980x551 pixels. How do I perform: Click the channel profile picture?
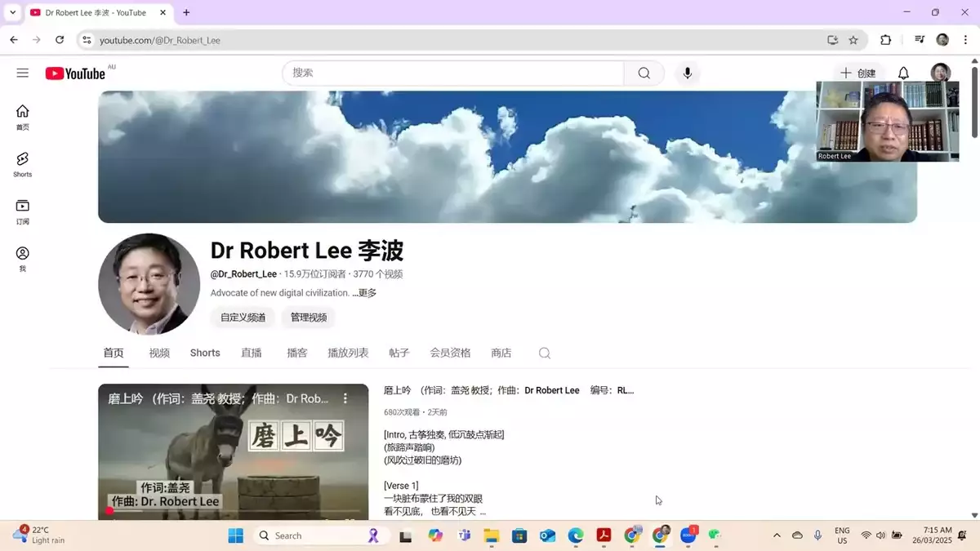point(149,284)
